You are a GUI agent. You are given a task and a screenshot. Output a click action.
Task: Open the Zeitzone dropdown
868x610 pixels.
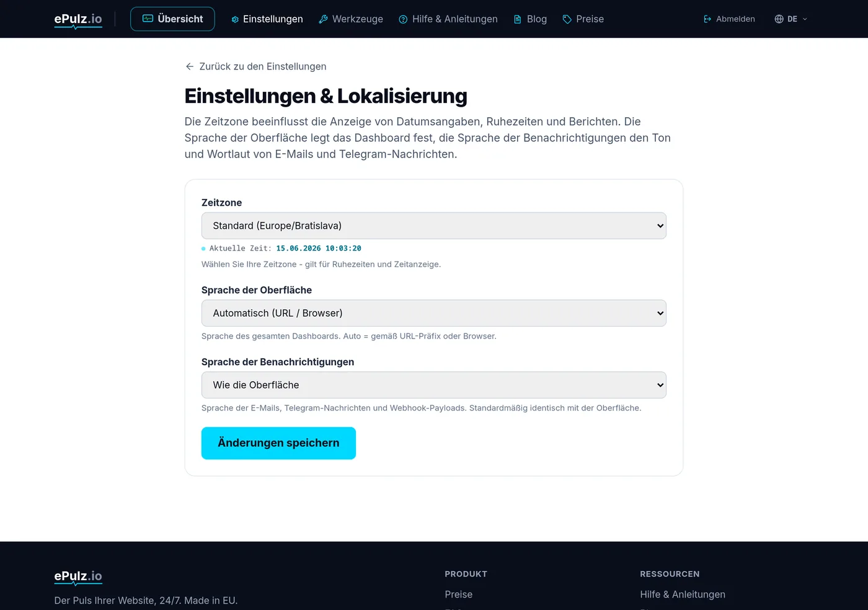point(434,226)
